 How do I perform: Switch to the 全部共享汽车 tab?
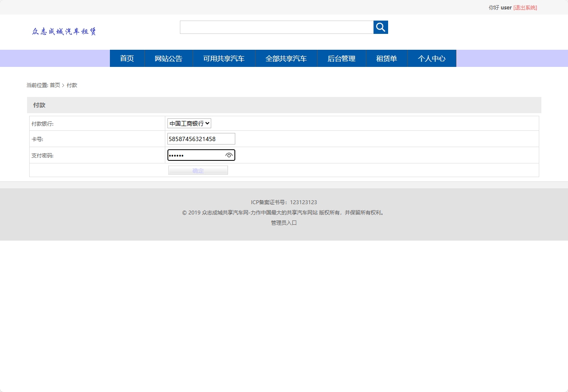click(x=286, y=58)
